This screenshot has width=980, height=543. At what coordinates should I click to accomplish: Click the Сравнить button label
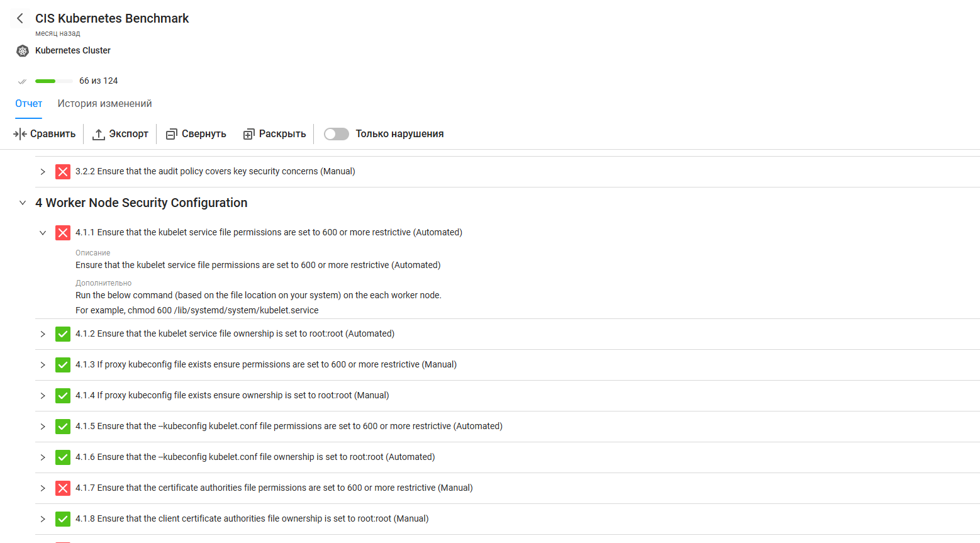tap(53, 134)
